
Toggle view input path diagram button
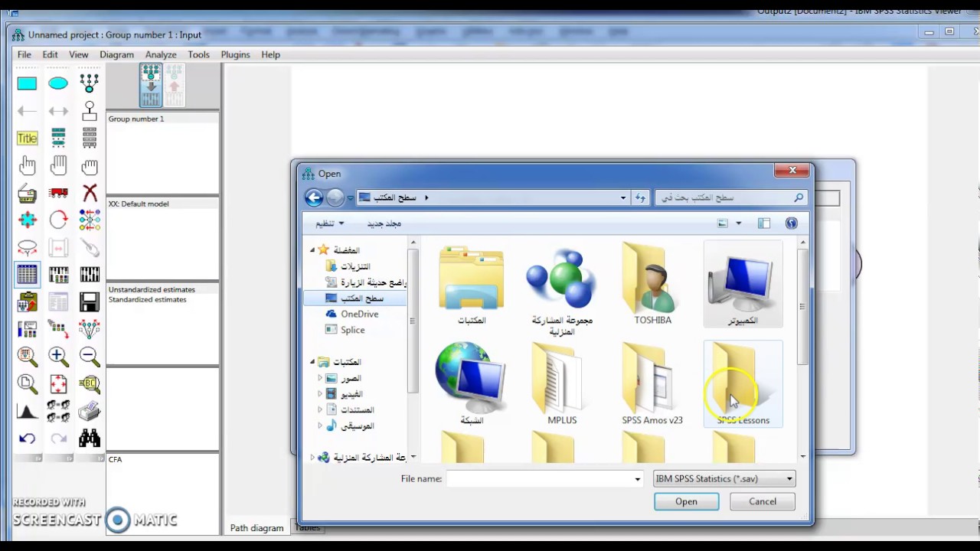pyautogui.click(x=151, y=85)
